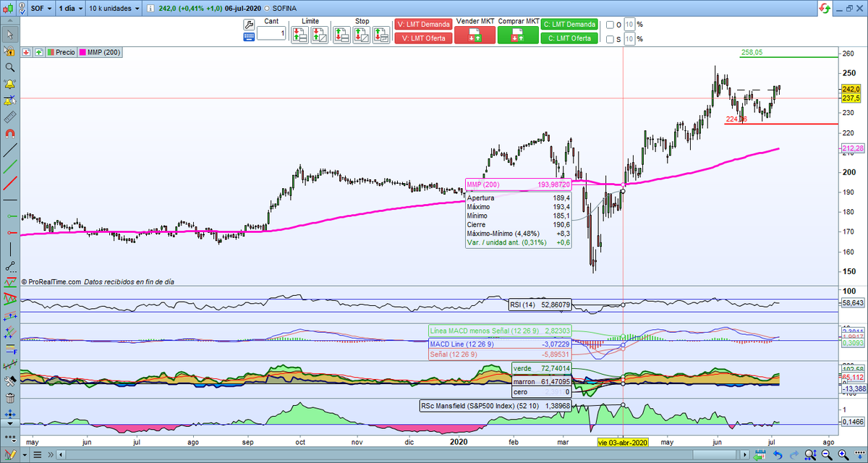Select the ruler measurement tool
Screen dimensions: 868x463
[9, 116]
